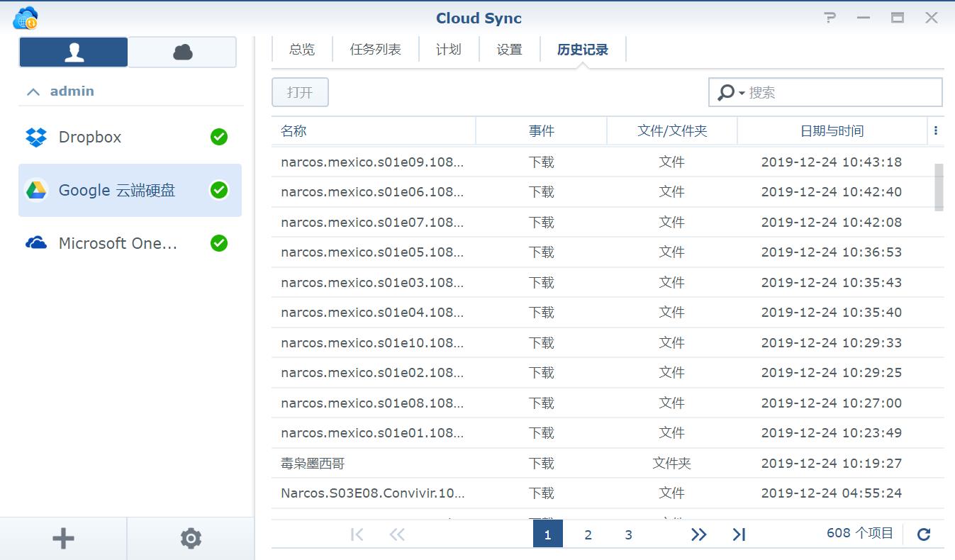Sort by 事件 column header
Image resolution: width=955 pixels, height=560 pixels.
coord(542,131)
